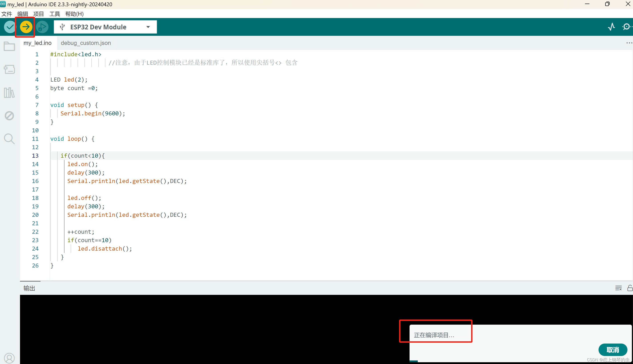
Task: Click the led.on(); statement
Action: click(82, 164)
